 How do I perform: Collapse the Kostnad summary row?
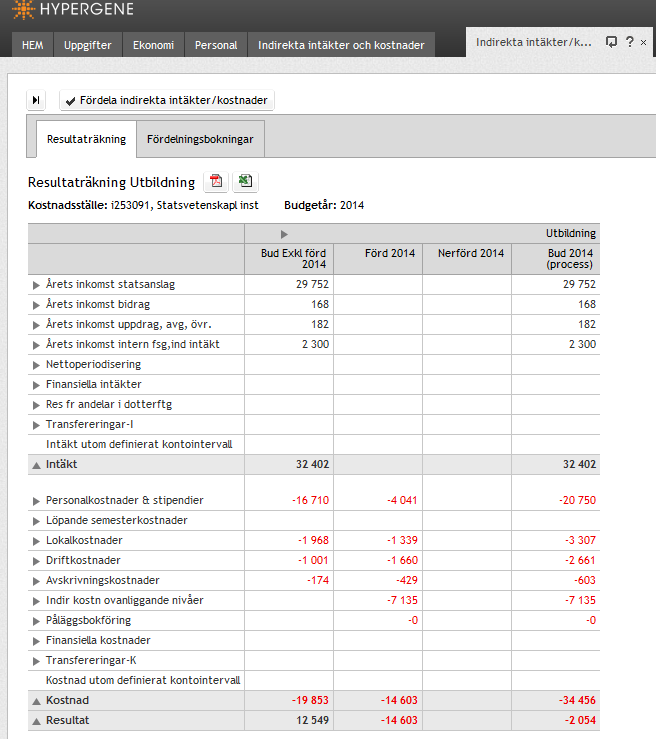[x=36, y=701]
